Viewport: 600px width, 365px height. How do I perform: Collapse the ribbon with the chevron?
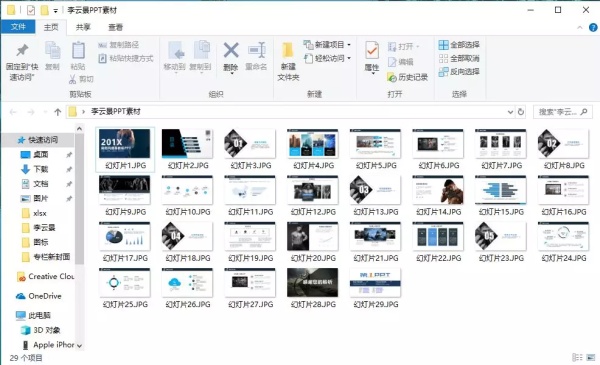(580, 27)
